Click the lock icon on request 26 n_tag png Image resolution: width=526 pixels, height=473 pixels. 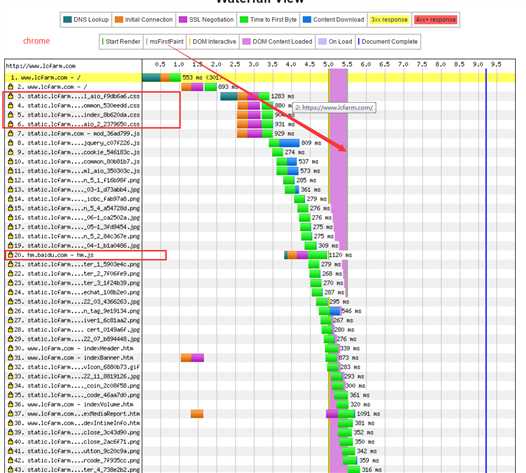(11, 311)
